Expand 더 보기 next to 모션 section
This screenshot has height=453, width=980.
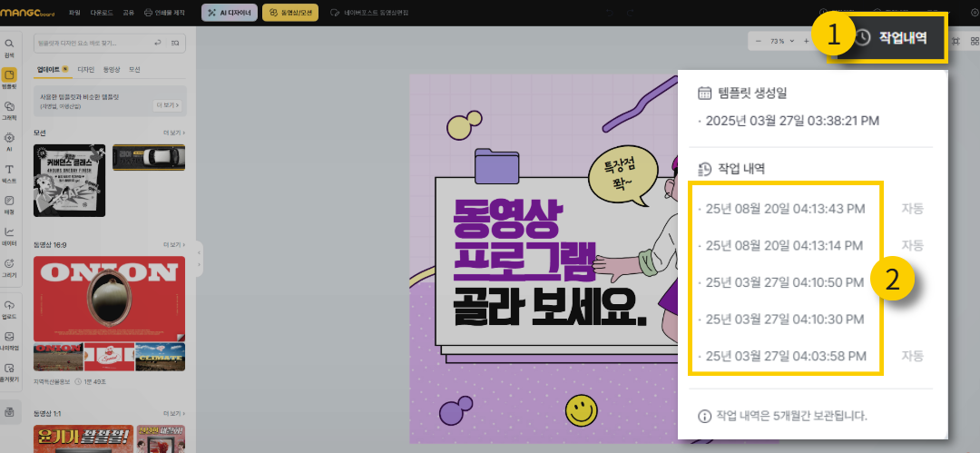[172, 133]
